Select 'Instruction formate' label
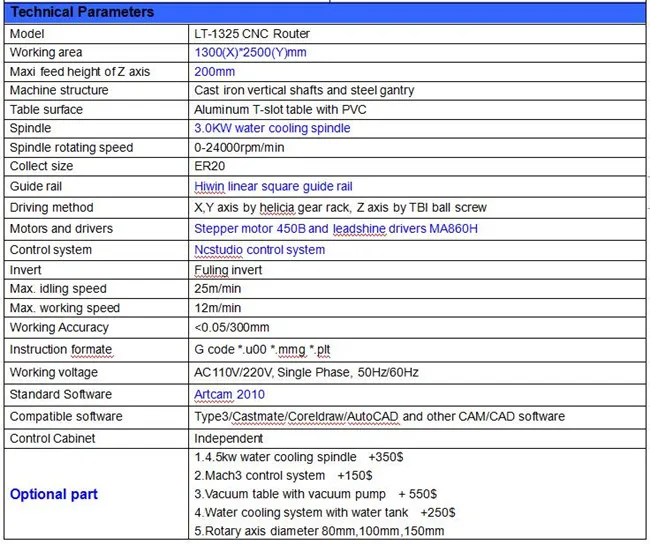The image size is (650, 544). [61, 350]
